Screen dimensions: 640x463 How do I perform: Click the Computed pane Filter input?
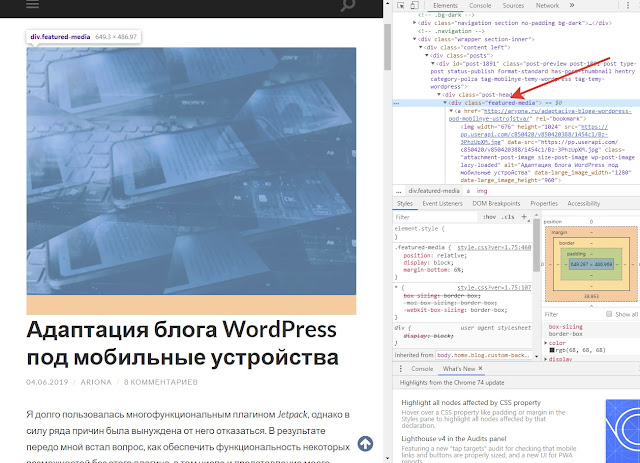(573, 314)
